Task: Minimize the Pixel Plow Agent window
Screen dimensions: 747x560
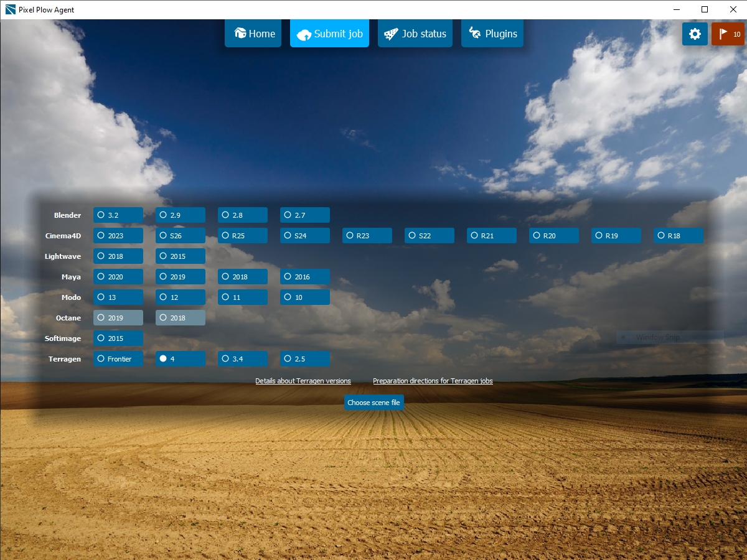Action: (676, 9)
